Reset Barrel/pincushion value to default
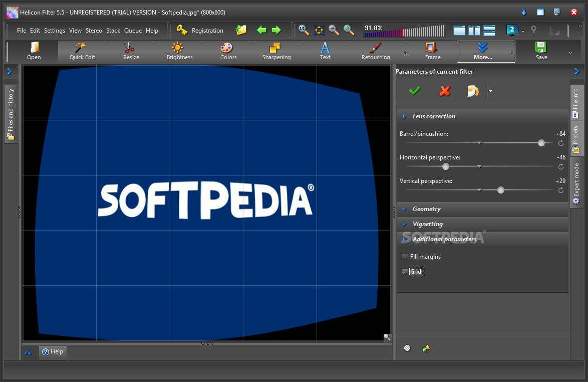This screenshot has height=382, width=588. coord(561,143)
